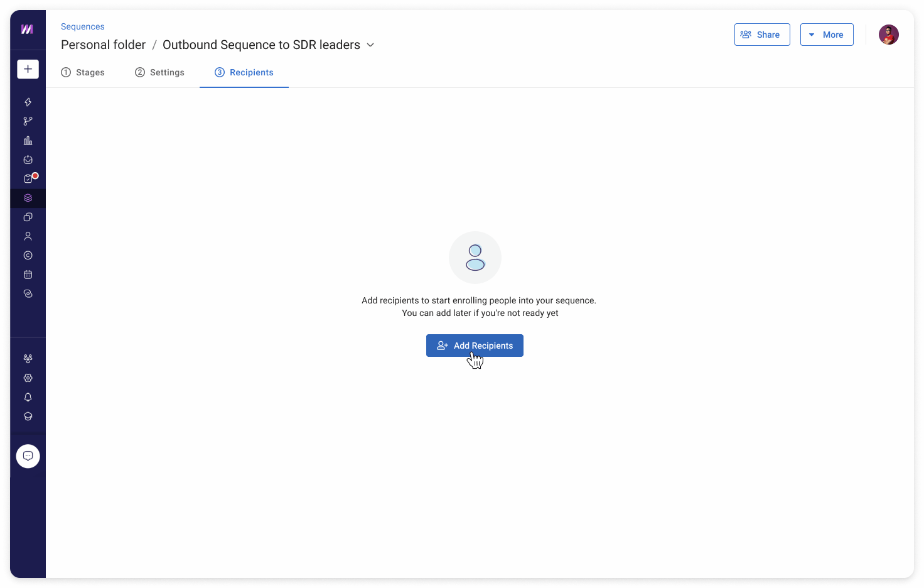Open the user profile avatar picture

pos(889,35)
